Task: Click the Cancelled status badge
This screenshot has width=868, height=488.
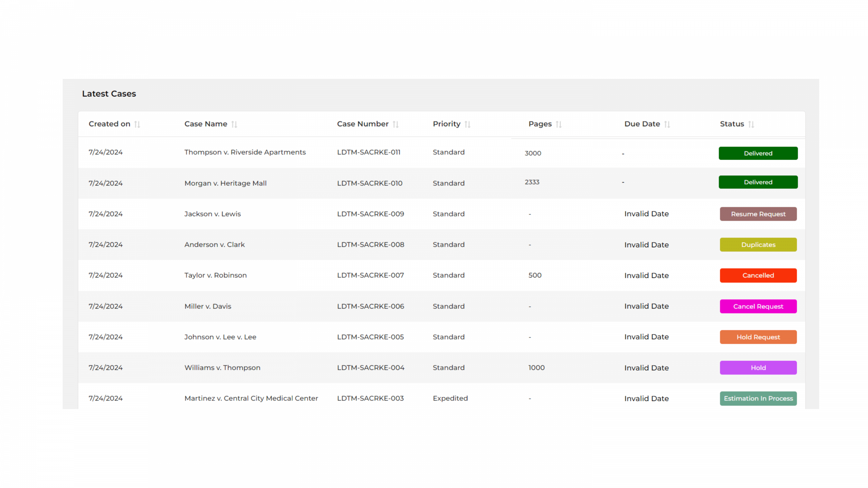Action: click(758, 276)
